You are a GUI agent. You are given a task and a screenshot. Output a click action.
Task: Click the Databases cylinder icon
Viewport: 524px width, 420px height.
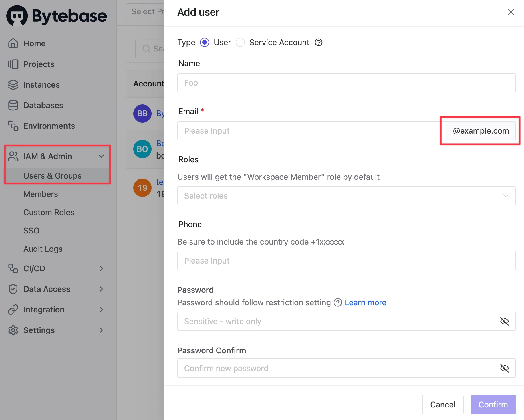pyautogui.click(x=13, y=105)
